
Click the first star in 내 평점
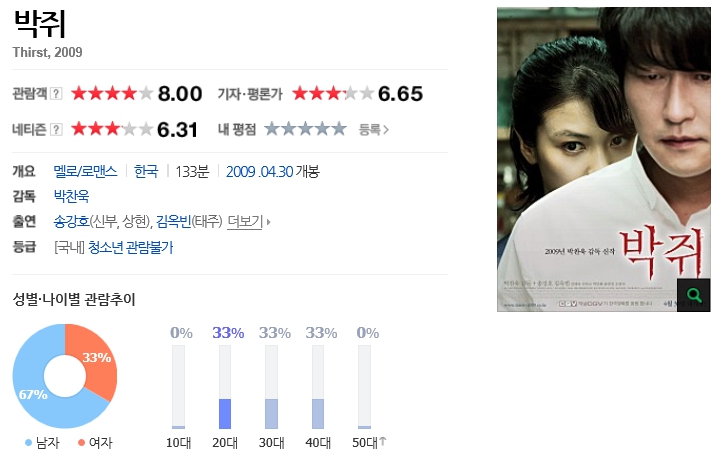[271, 129]
